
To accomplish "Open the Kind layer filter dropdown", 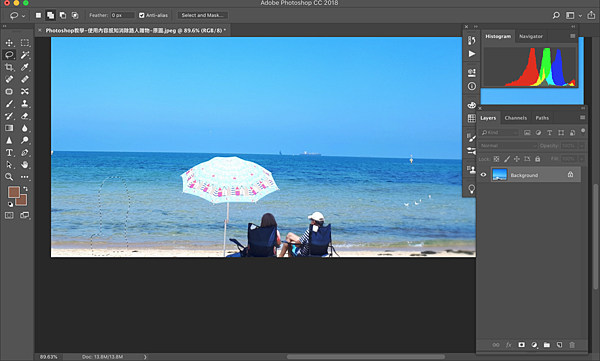I will point(500,132).
